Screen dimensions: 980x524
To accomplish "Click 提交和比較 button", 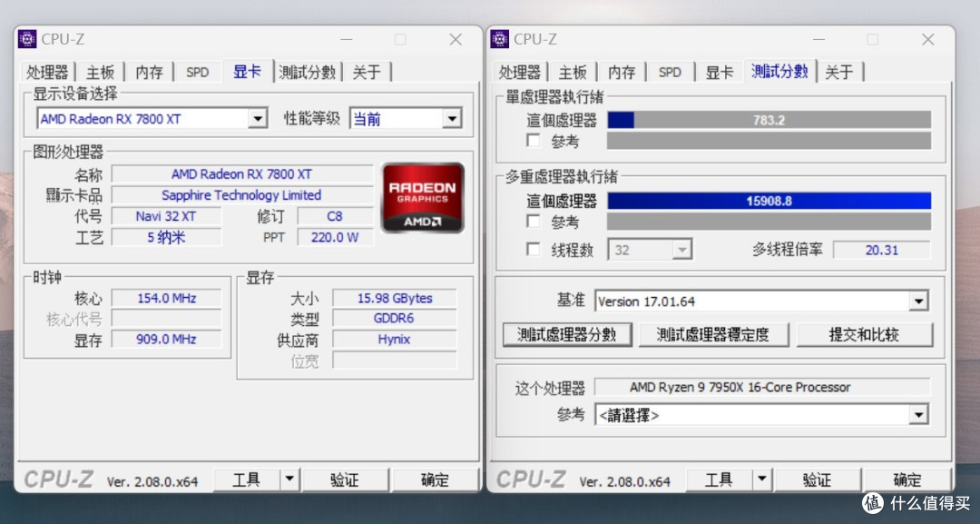I will tap(865, 334).
